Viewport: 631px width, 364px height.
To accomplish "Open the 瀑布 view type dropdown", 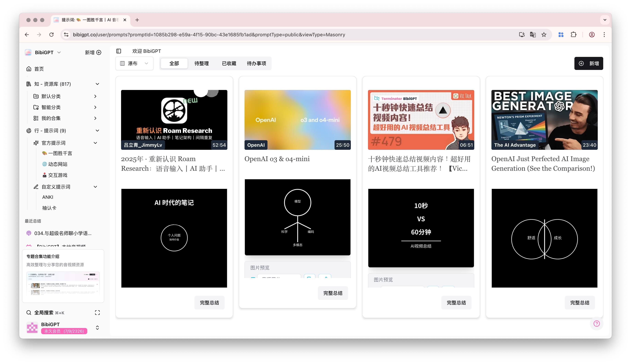I will point(134,64).
